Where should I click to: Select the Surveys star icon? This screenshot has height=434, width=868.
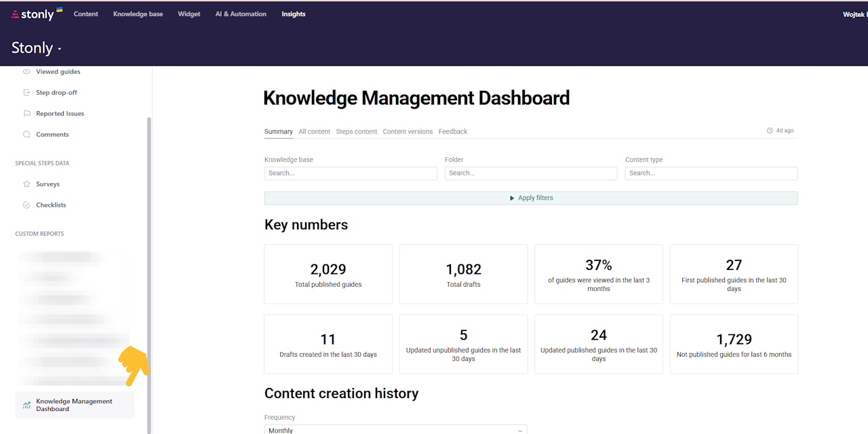click(x=25, y=184)
